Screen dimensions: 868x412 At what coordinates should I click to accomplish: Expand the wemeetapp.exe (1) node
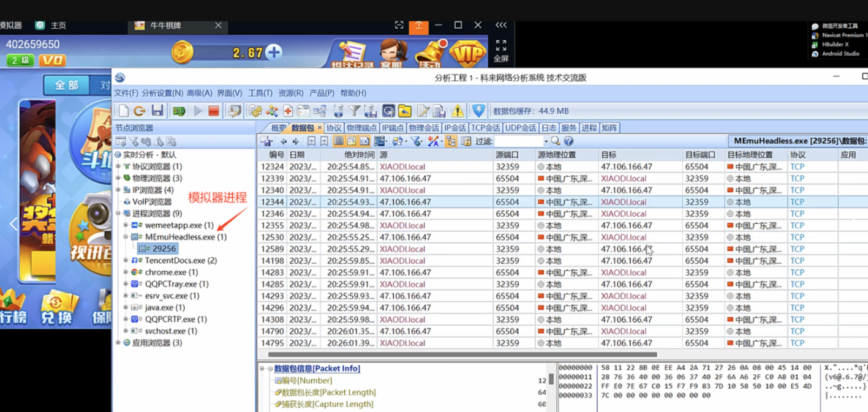click(x=126, y=225)
